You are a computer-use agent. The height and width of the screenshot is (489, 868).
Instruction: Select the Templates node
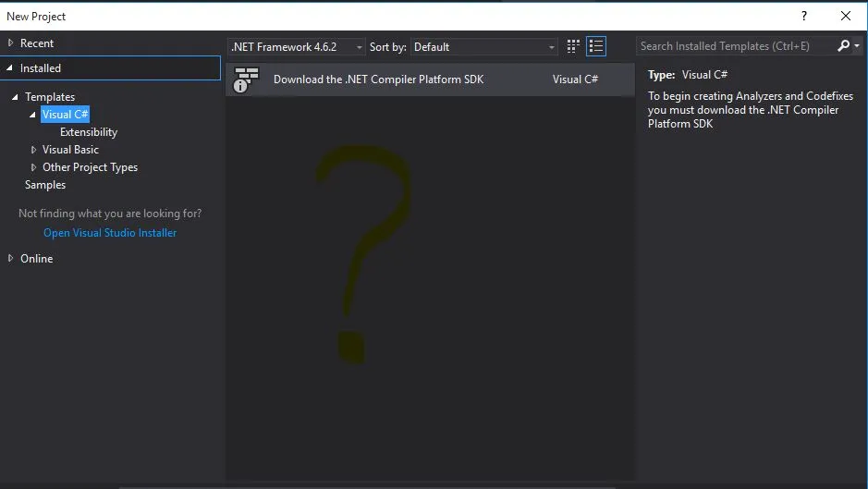pos(50,97)
